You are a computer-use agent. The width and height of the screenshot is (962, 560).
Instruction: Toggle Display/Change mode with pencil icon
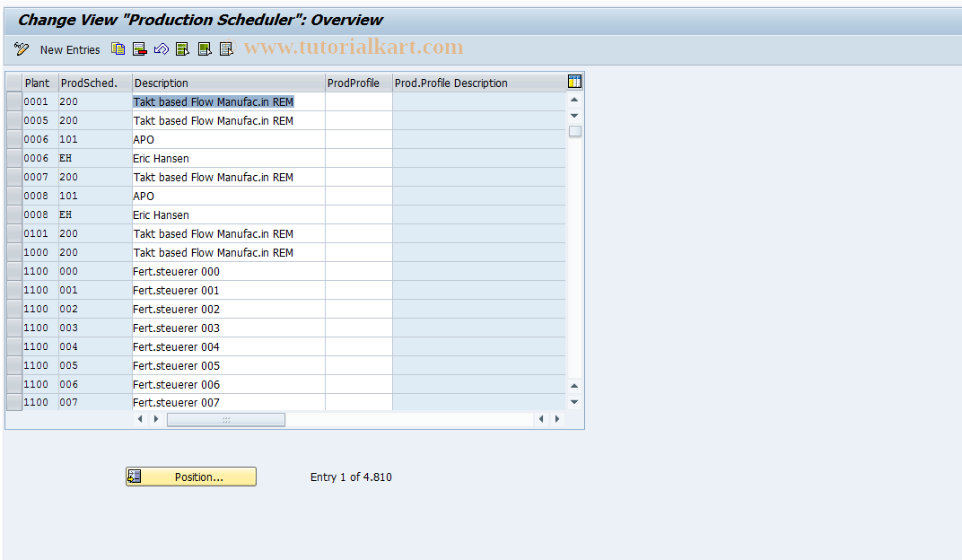click(x=22, y=49)
